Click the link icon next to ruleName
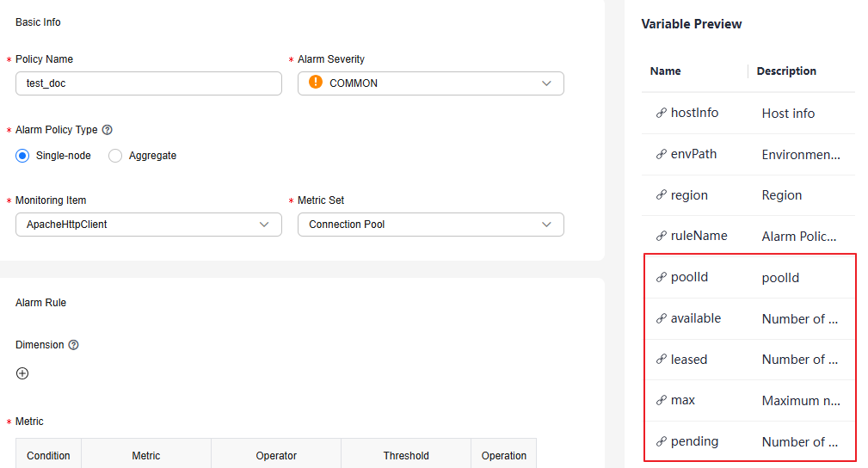This screenshot has height=468, width=868. click(661, 236)
